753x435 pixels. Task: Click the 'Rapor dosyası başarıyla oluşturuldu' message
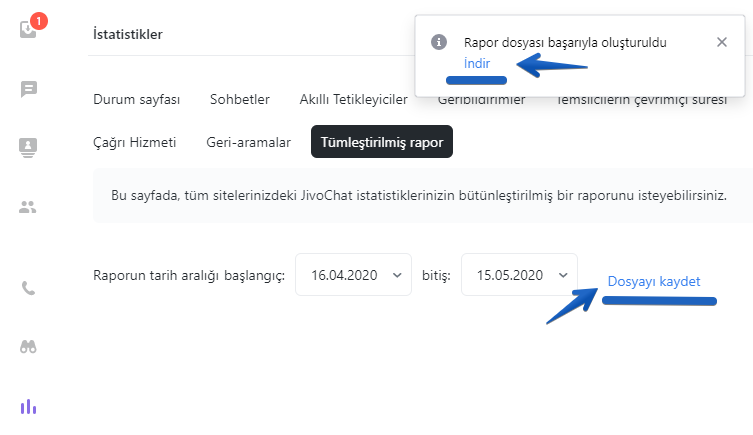565,43
